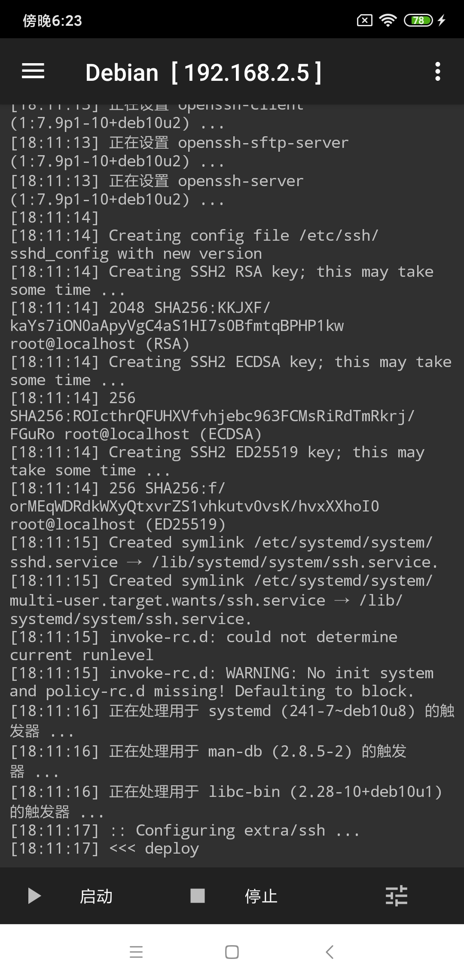This screenshot has height=980, width=464.
Task: Tap the 停止 stop label
Action: (x=261, y=896)
